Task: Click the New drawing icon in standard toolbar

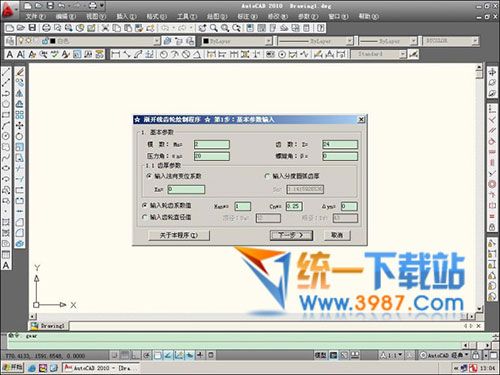Action: (10, 28)
